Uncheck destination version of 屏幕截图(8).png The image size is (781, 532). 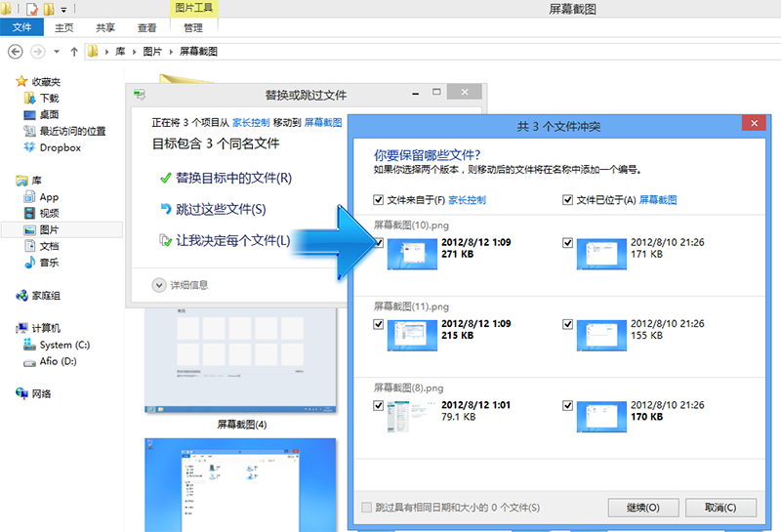(x=567, y=405)
